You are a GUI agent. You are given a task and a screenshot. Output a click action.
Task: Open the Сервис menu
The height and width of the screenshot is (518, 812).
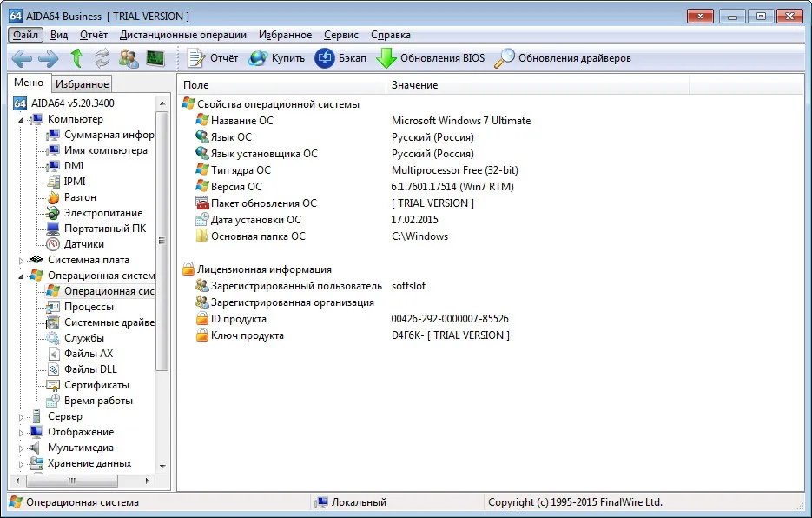click(x=340, y=35)
